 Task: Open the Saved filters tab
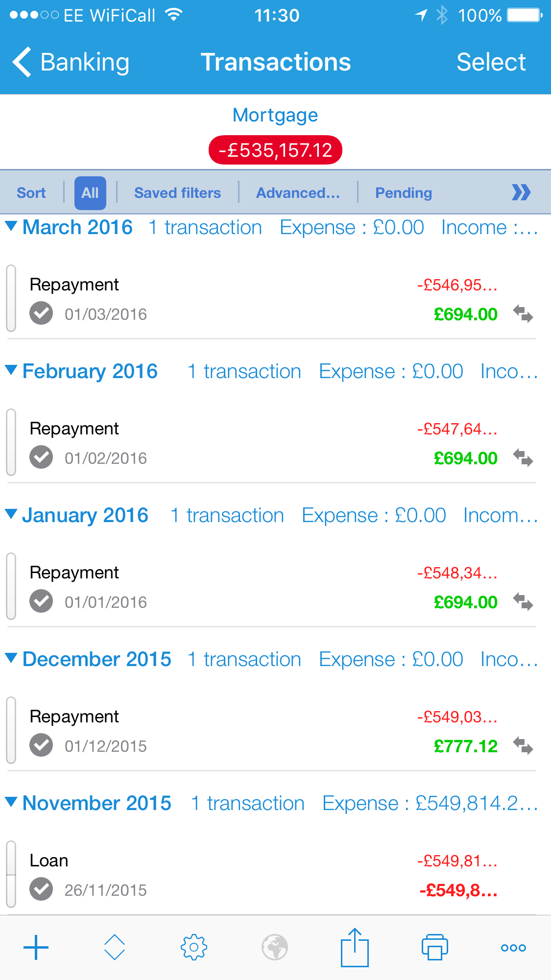[x=177, y=193]
